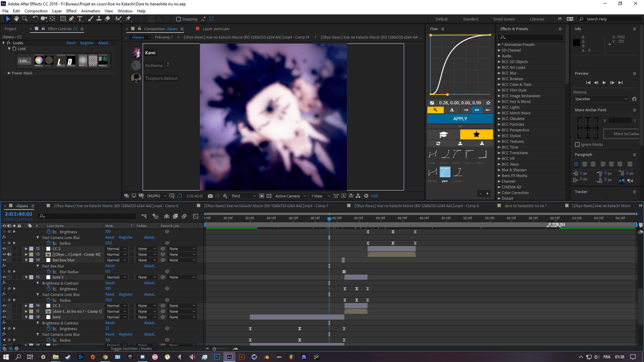Select the Zoom tool in toolbar
This screenshot has height=362, width=644.
[25, 19]
